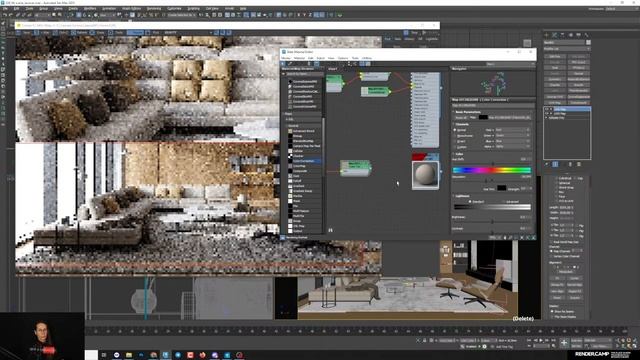Toggle visibility of top UVW Map modifier
Viewport: 640px width, 360px height.
pyautogui.click(x=547, y=109)
